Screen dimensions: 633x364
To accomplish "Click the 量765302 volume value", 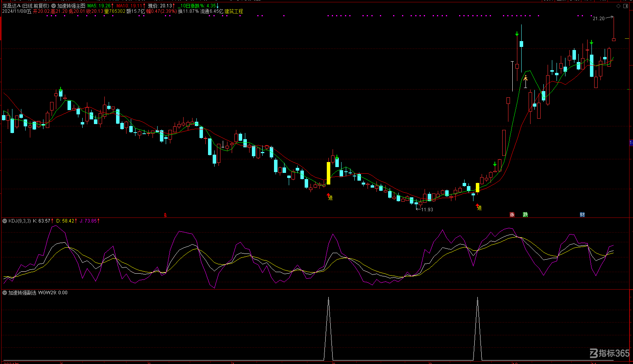I will pyautogui.click(x=115, y=12).
